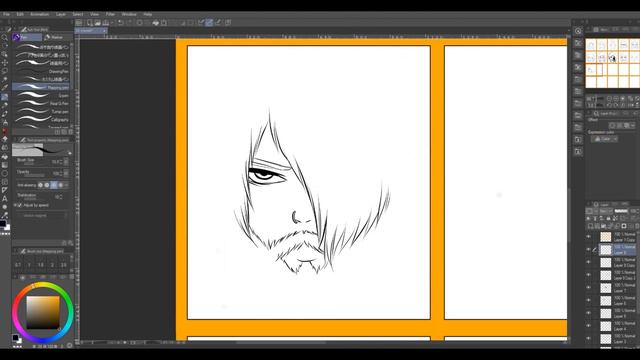640x360 pixels.
Task: Select the Text tool (letter A)
Action: (5, 199)
